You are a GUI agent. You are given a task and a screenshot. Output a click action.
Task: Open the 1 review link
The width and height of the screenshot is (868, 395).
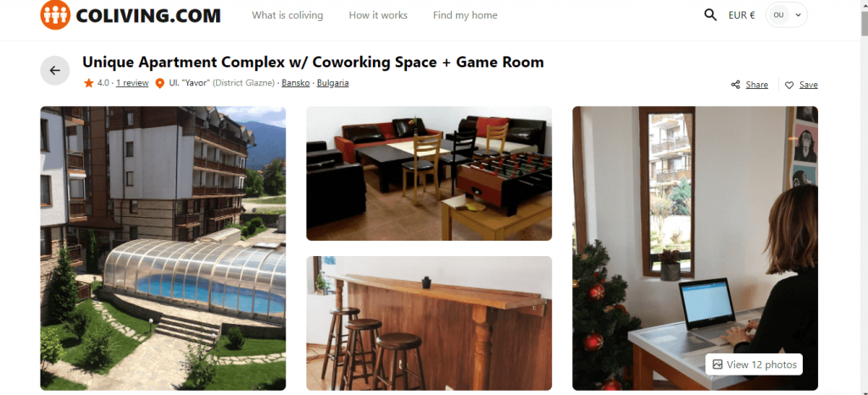[132, 83]
